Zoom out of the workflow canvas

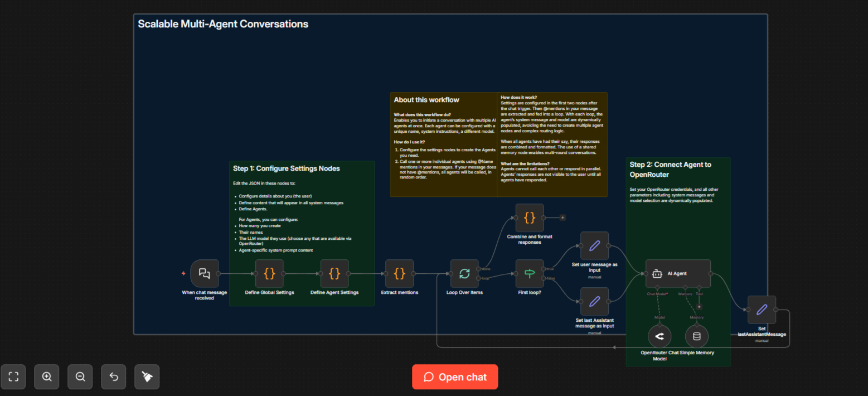pyautogui.click(x=80, y=377)
